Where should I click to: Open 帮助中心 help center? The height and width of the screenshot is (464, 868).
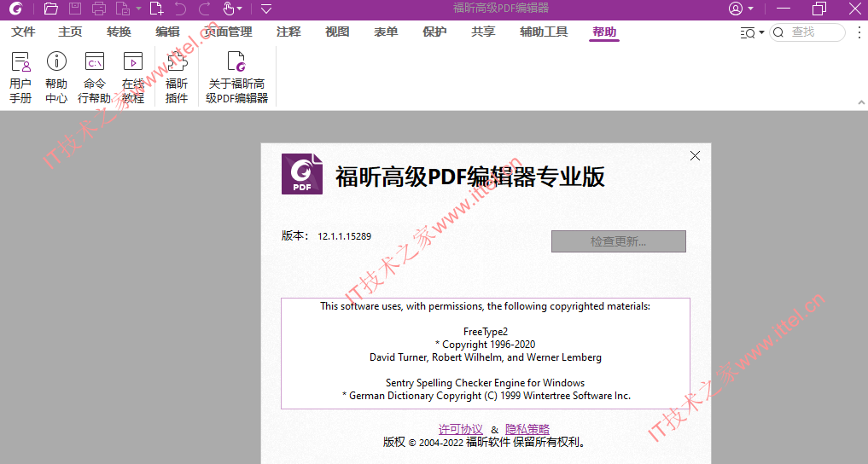(56, 78)
